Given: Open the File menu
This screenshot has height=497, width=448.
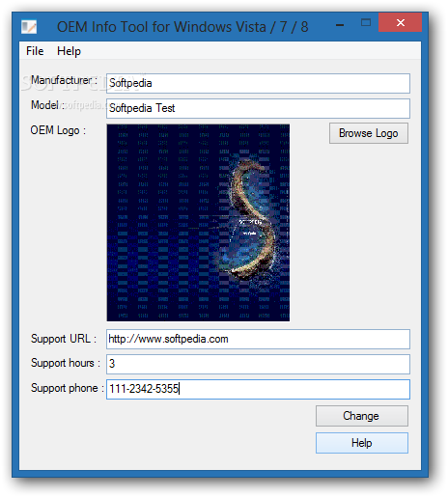Looking at the screenshot, I should tap(35, 51).
